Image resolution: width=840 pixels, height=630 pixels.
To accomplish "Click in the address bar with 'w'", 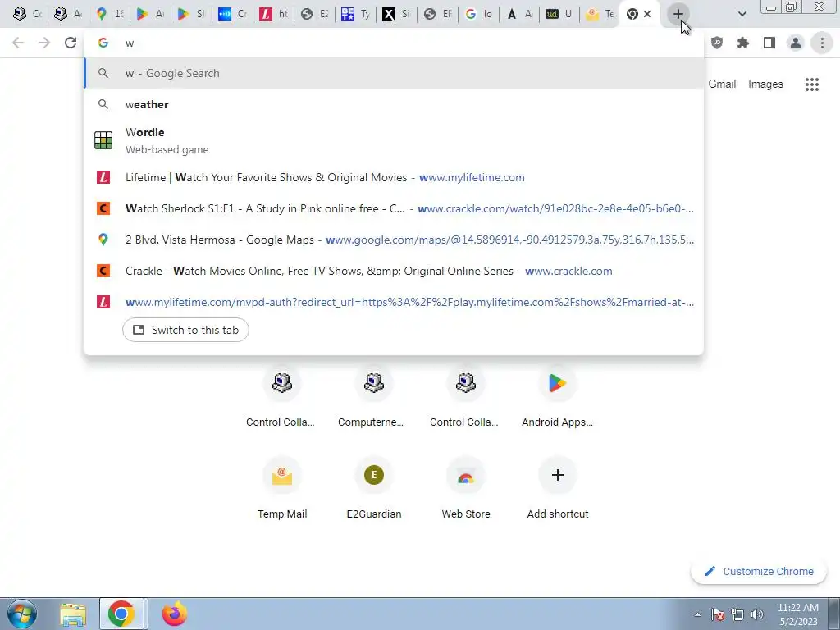I will click(394, 43).
